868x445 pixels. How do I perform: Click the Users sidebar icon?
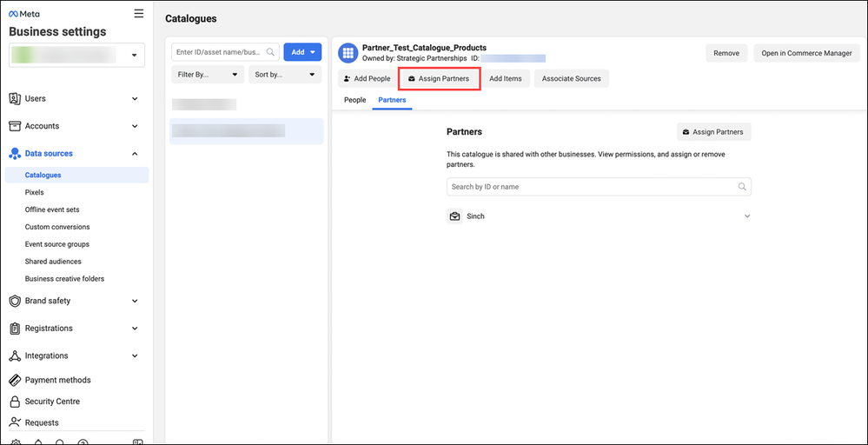[15, 98]
